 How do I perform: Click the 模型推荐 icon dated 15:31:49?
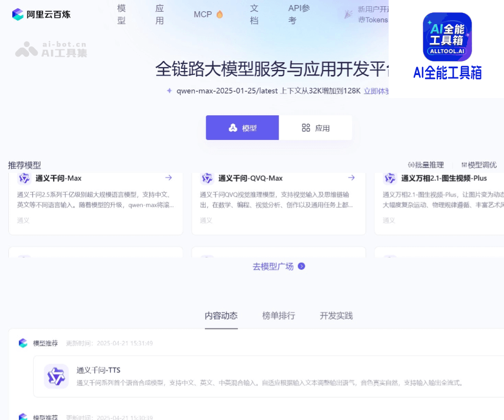pyautogui.click(x=23, y=343)
